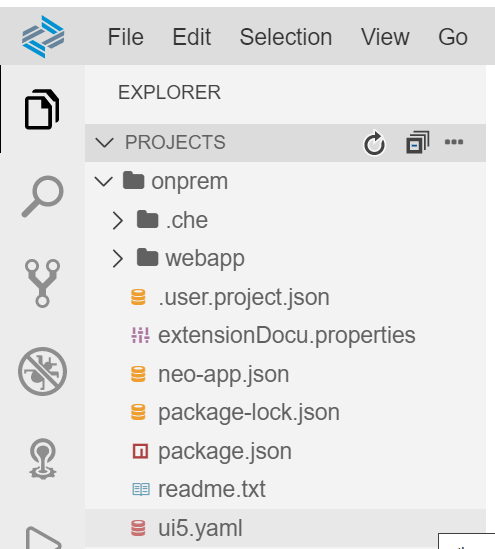Expand the webapp folder

coord(118,259)
